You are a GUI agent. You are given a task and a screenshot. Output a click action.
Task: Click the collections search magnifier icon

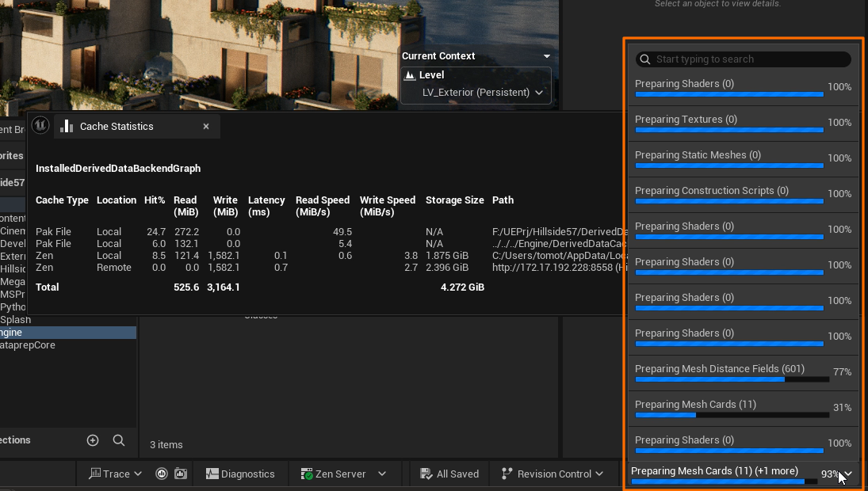tap(119, 440)
